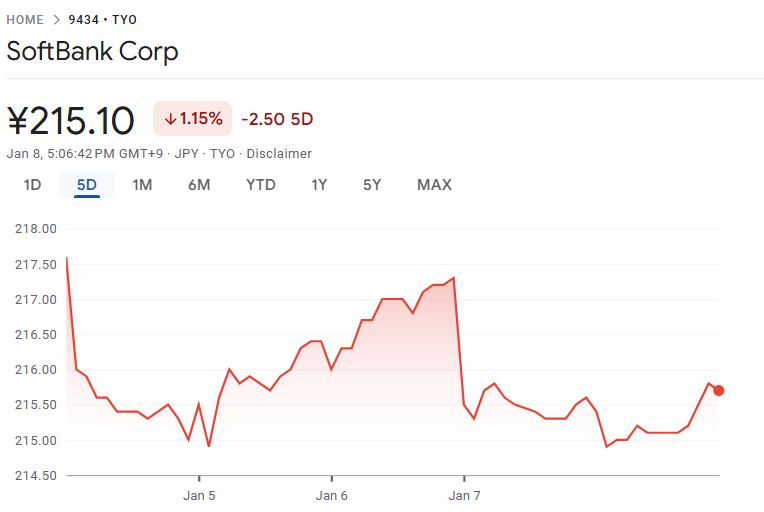Click the red down-arrow percent change icon
Viewport: 764px width, 512px height.
click(170, 119)
